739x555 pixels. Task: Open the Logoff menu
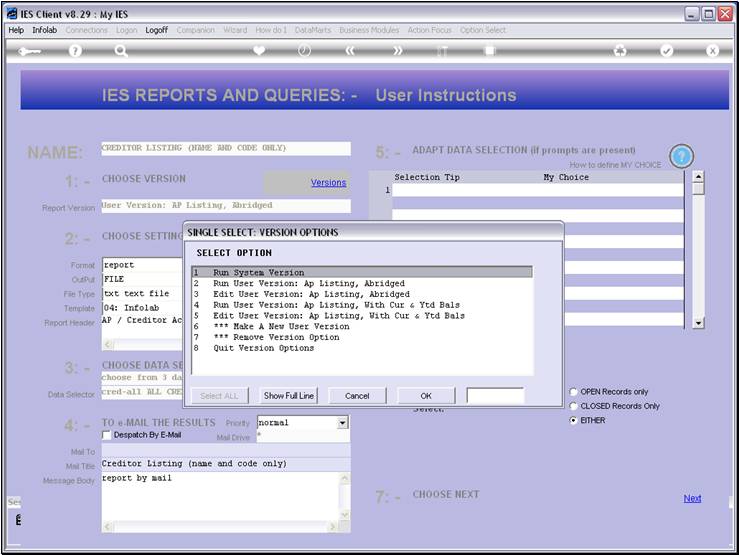tap(156, 30)
